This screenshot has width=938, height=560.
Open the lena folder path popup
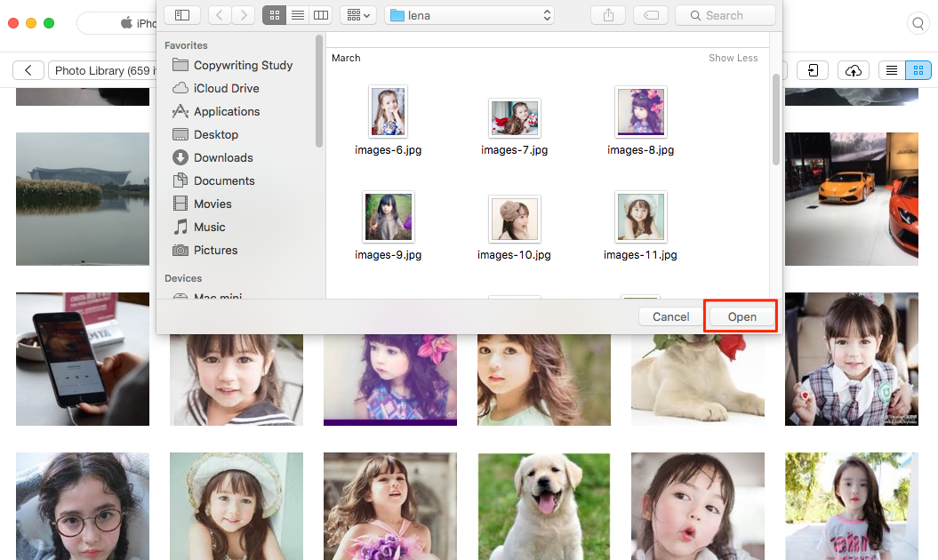pos(469,15)
